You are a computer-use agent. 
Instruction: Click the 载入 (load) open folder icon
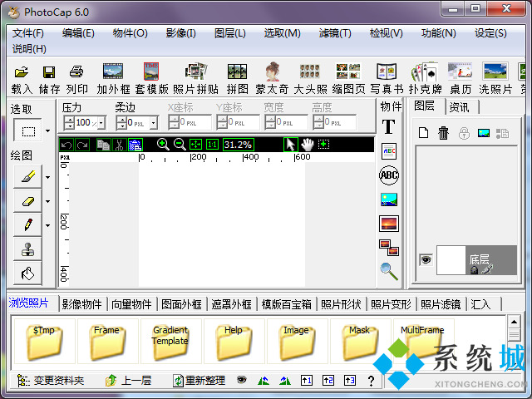click(x=22, y=72)
